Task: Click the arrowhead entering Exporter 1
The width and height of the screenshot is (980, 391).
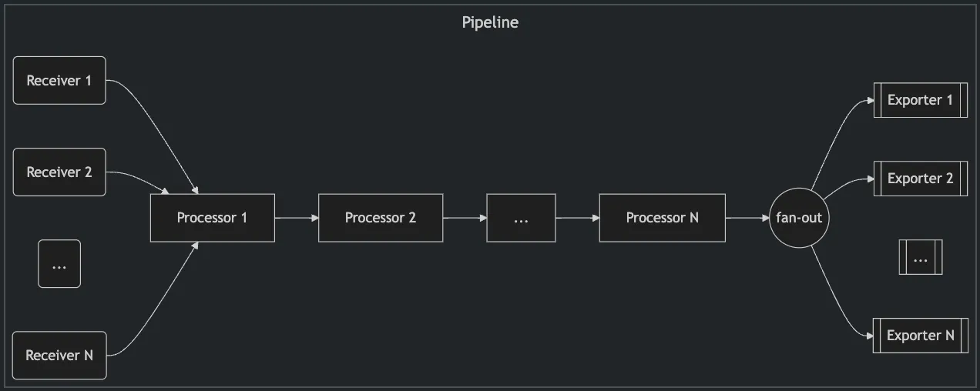Action: click(x=869, y=100)
